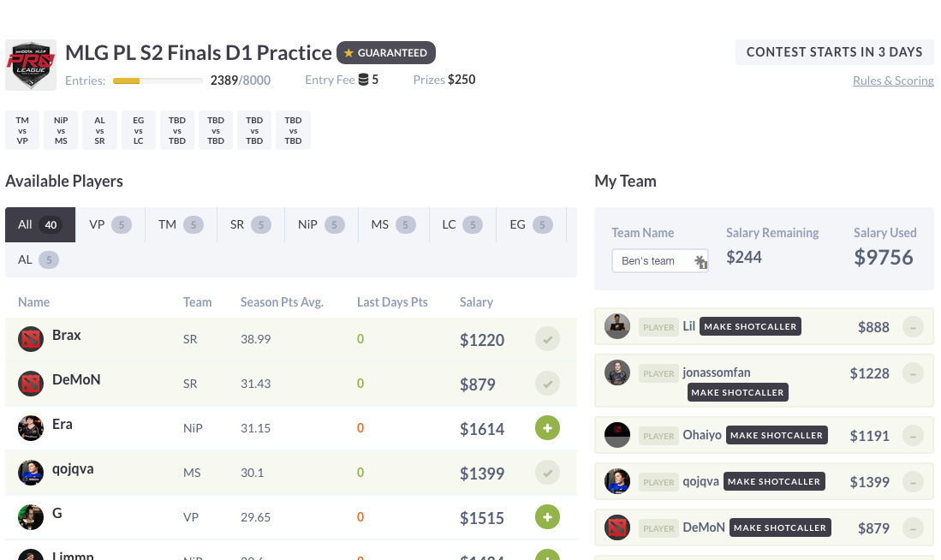Viewport: 941px width, 560px height.
Task: Remove jonassomfan using minus icon
Action: [913, 373]
